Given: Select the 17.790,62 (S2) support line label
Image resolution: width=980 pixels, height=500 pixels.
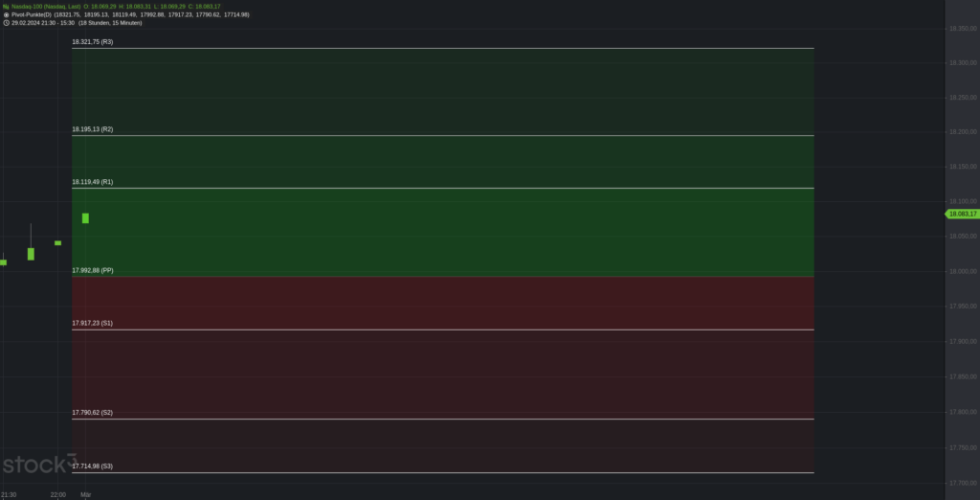Looking at the screenshot, I should (x=93, y=413).
